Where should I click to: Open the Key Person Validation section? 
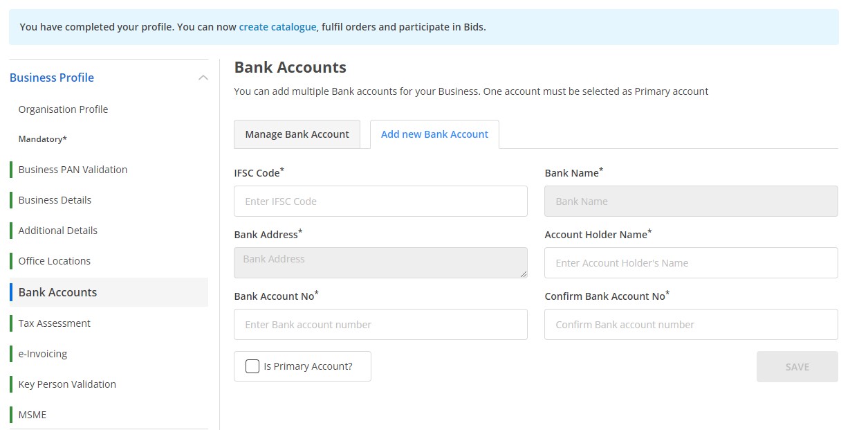pos(66,384)
